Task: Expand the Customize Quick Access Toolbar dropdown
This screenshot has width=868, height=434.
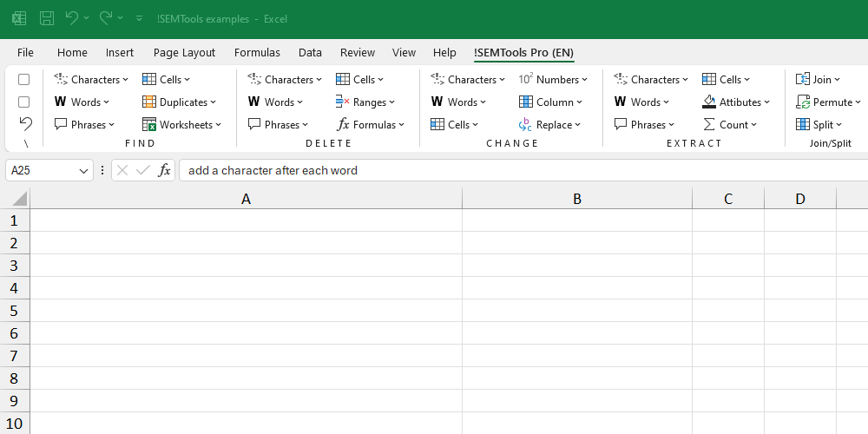Action: tap(139, 18)
